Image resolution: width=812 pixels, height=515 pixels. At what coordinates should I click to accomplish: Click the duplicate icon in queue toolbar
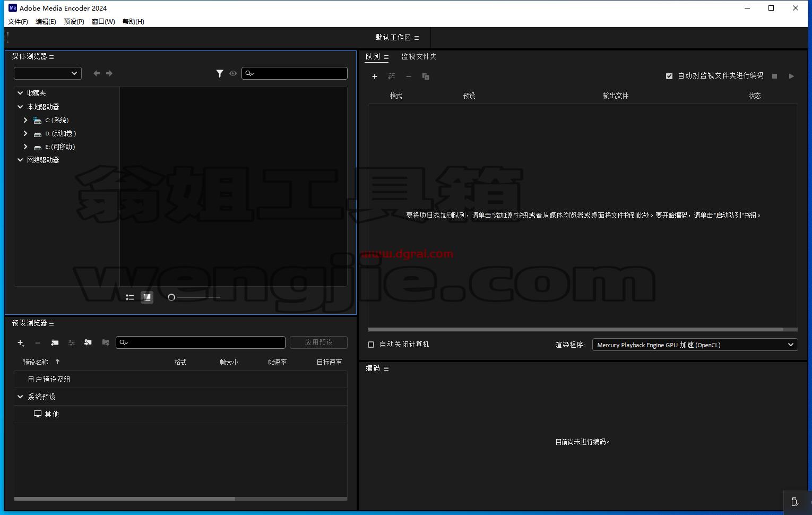tap(426, 76)
